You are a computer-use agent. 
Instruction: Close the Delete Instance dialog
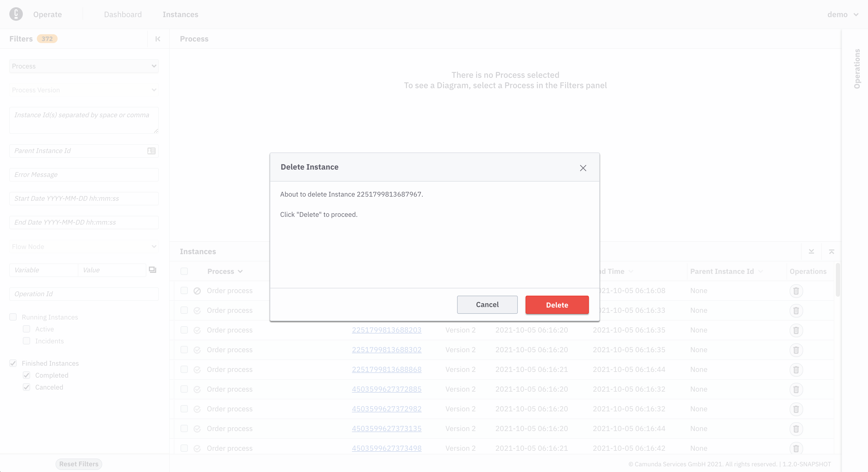click(x=583, y=168)
